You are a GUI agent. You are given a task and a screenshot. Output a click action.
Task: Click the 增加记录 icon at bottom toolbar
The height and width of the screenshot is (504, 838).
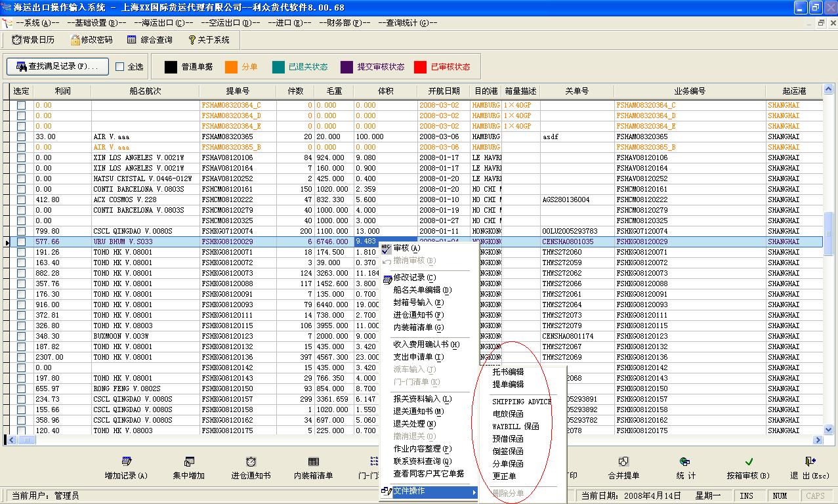point(126,462)
